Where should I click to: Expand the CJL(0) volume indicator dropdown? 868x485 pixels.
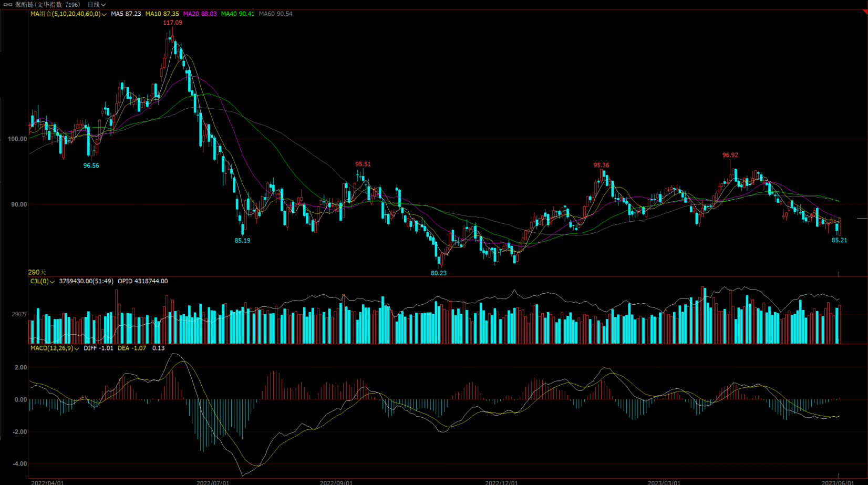[x=43, y=282]
